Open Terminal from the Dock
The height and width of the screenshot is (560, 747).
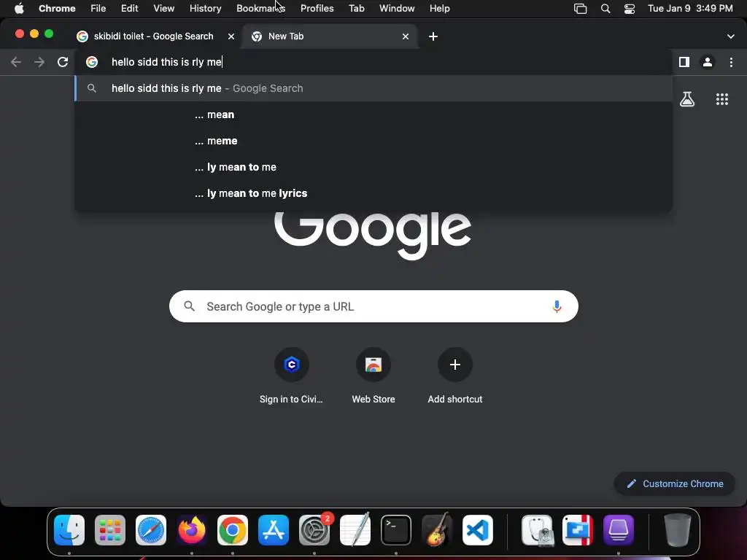396,530
